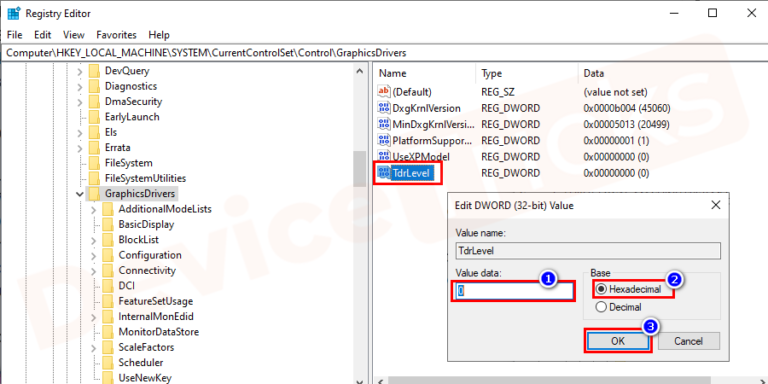Click the tree pane scroll up arrow
The width and height of the screenshot is (768, 384).
[360, 72]
